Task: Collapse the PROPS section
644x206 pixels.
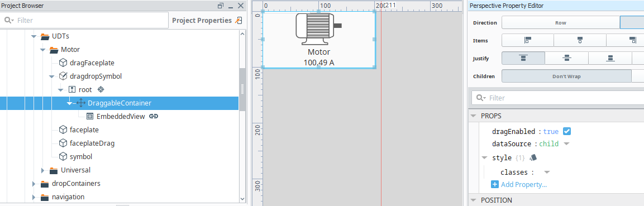Action: [474, 116]
